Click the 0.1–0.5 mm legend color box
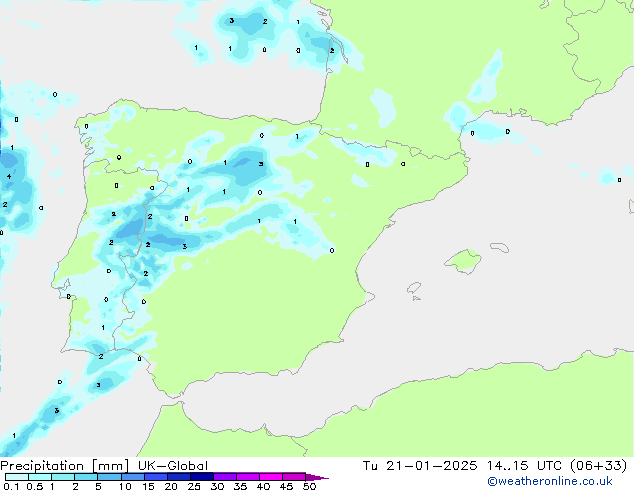This screenshot has height=490, width=634. click(17, 477)
